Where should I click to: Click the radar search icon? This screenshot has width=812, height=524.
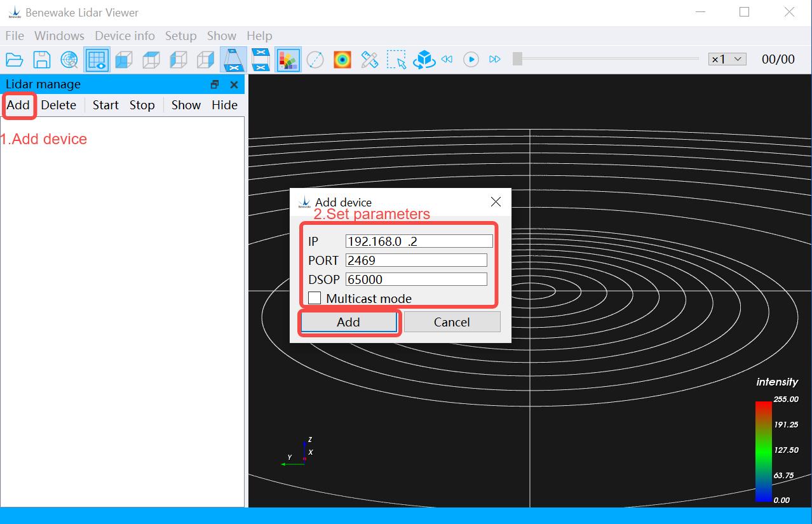[x=69, y=60]
